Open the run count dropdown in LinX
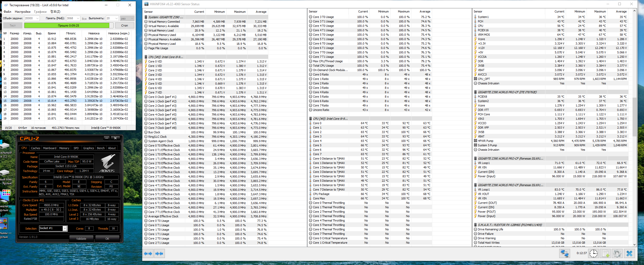 [x=116, y=18]
